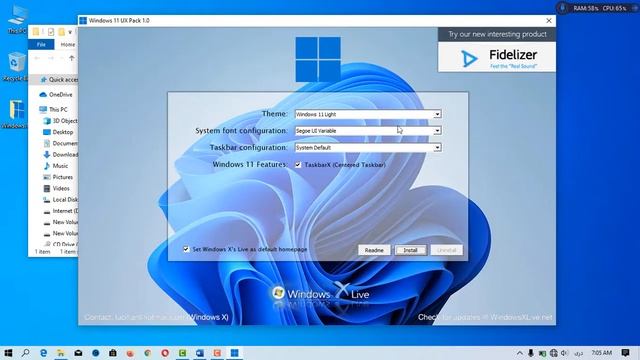Select Desktop in the Explorer sidebar
640x360 pixels.
[58, 132]
